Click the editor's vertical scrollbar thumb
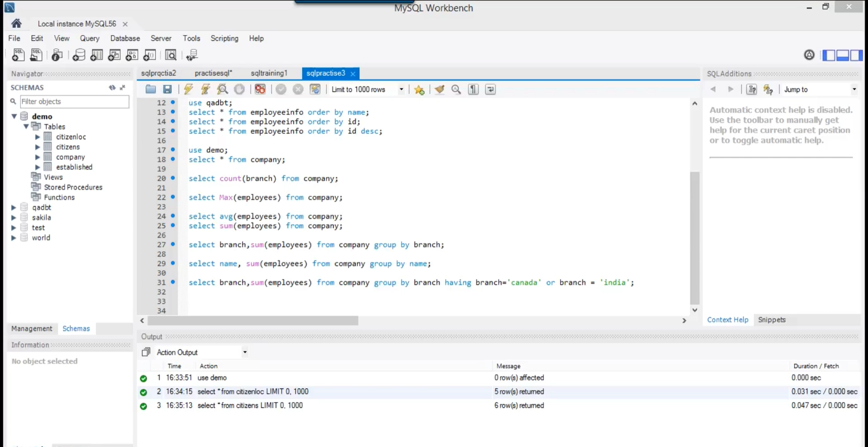Screen dimensions: 868x447 tap(695, 238)
